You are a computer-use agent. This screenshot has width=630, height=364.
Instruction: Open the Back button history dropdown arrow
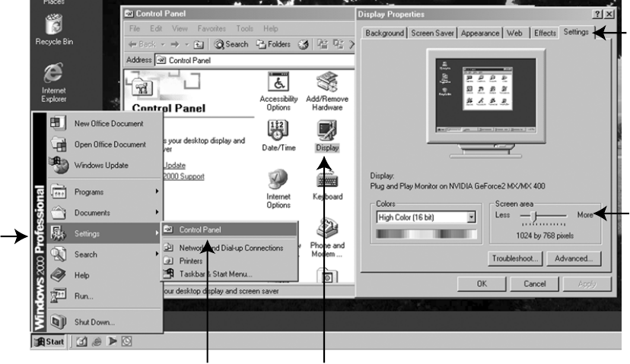pos(163,45)
